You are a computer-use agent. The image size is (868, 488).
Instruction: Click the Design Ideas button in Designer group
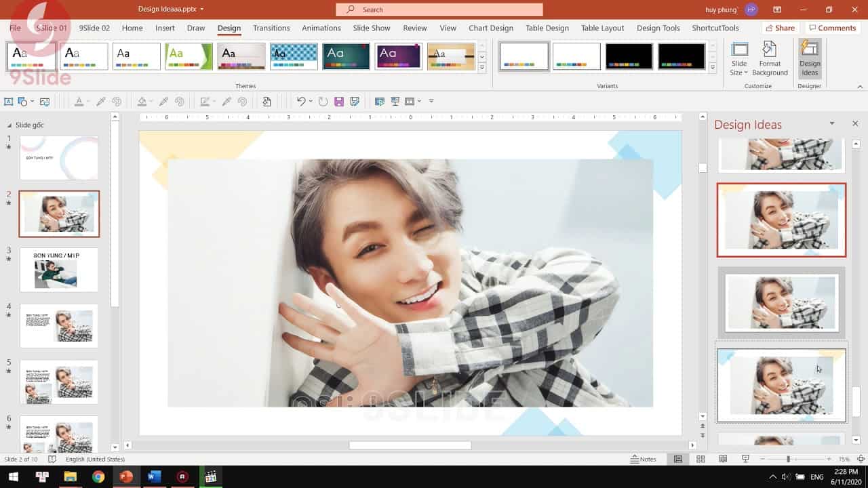809,58
